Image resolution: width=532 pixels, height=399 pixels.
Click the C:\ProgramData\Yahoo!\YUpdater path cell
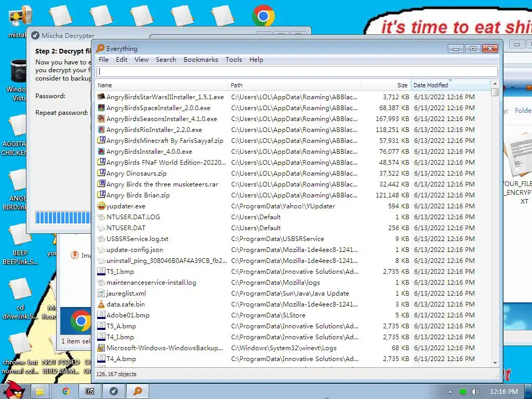point(283,206)
